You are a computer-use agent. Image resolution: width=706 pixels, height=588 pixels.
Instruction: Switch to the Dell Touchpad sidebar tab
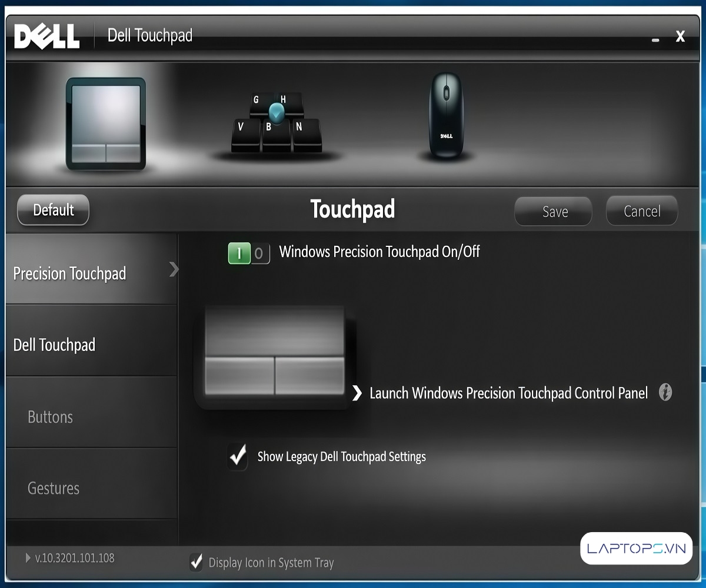tap(54, 345)
